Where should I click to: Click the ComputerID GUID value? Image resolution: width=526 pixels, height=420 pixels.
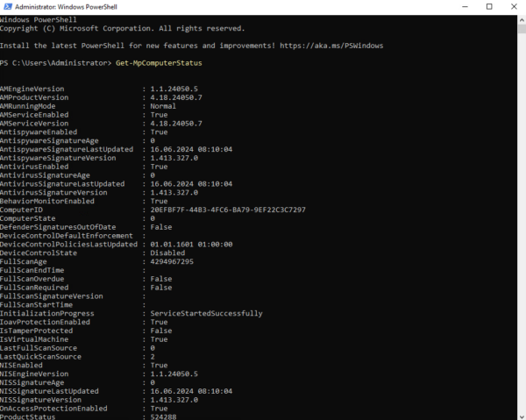(228, 210)
